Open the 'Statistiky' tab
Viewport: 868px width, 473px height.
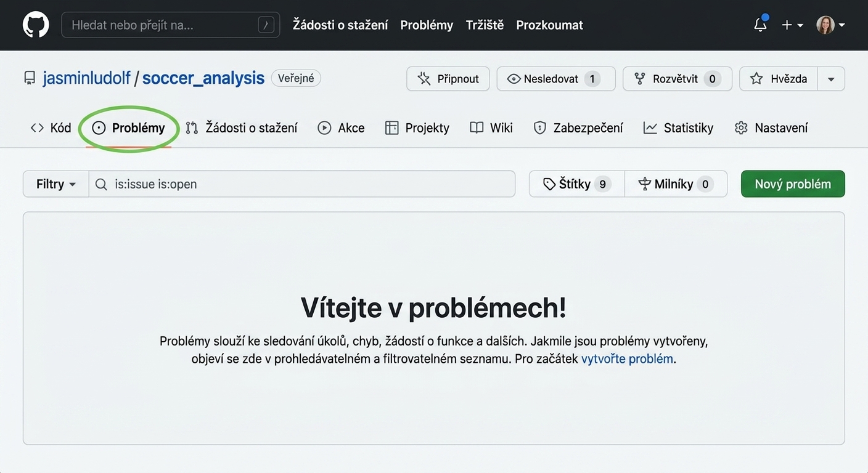(678, 127)
